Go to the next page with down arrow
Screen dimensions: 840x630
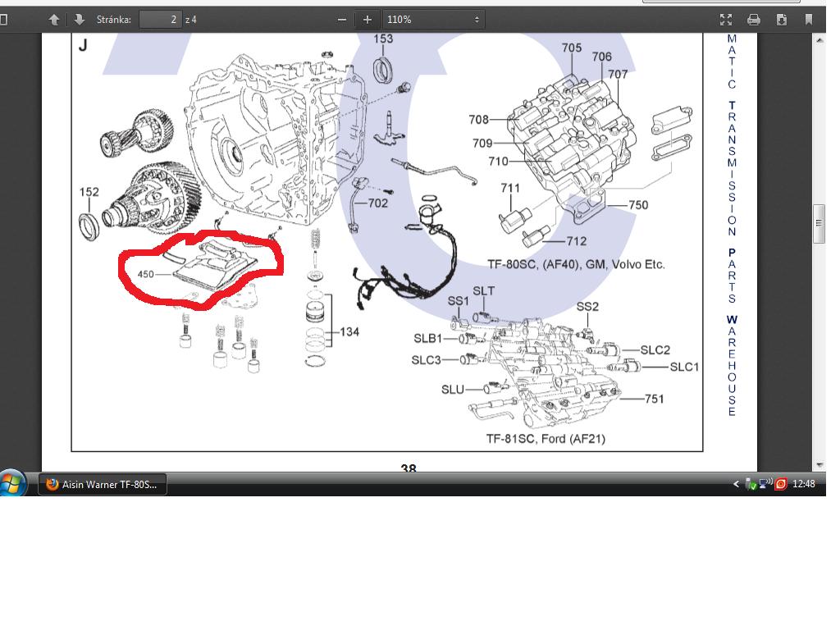click(79, 19)
